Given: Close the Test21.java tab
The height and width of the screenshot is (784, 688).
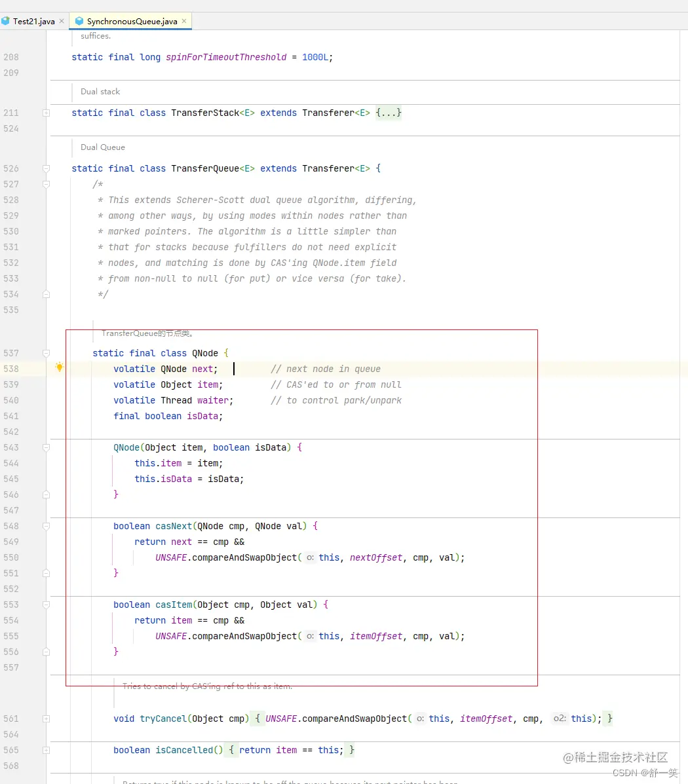Looking at the screenshot, I should [x=62, y=21].
